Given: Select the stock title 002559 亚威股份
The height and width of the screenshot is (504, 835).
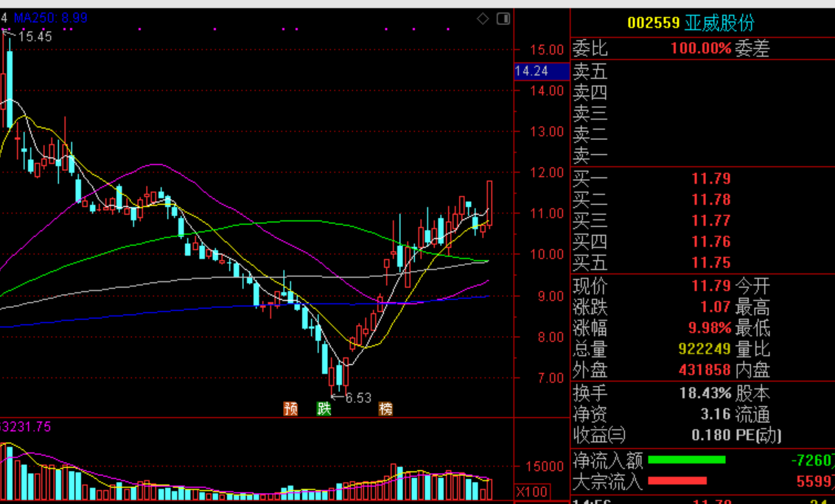Looking at the screenshot, I should click(x=691, y=23).
